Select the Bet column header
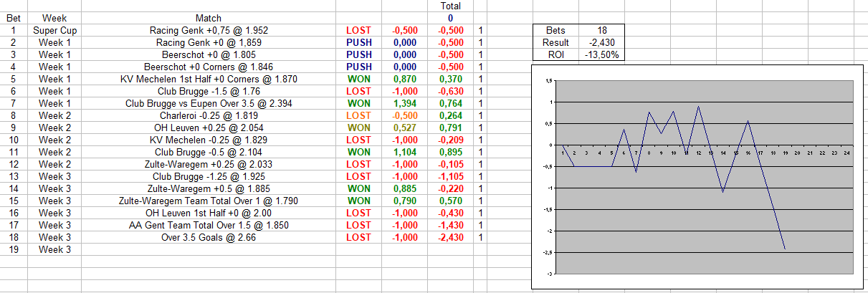 point(14,18)
